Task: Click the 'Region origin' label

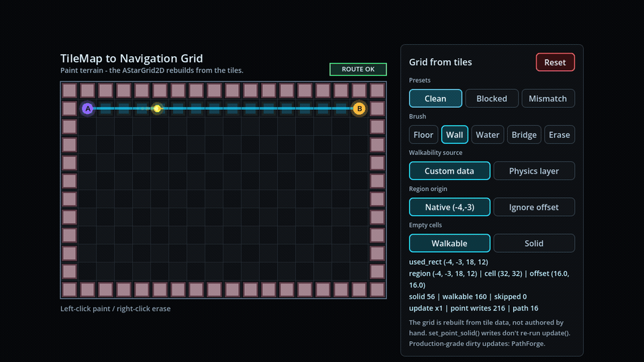Action: coord(428,189)
